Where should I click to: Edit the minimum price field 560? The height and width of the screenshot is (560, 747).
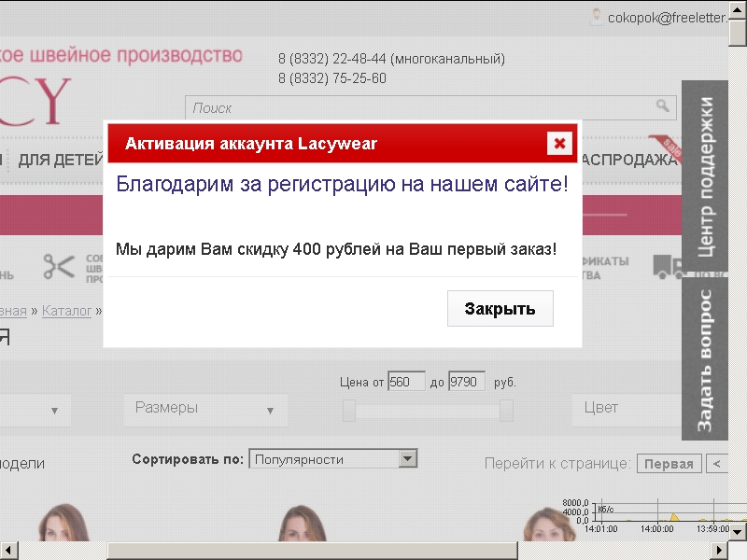point(406,382)
